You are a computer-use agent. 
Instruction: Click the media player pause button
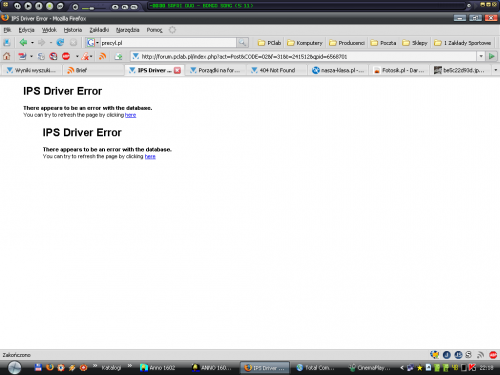point(39,6)
